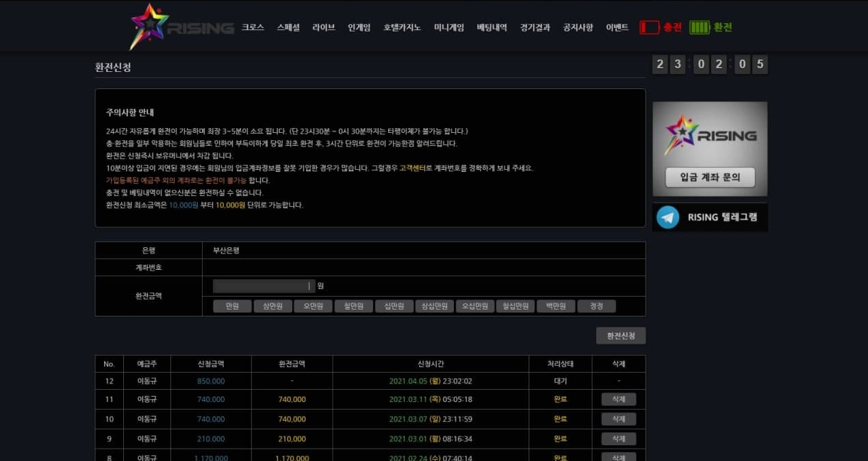Image resolution: width=868 pixels, height=461 pixels.
Task: Open the 크로스 menu
Action: coord(253,27)
